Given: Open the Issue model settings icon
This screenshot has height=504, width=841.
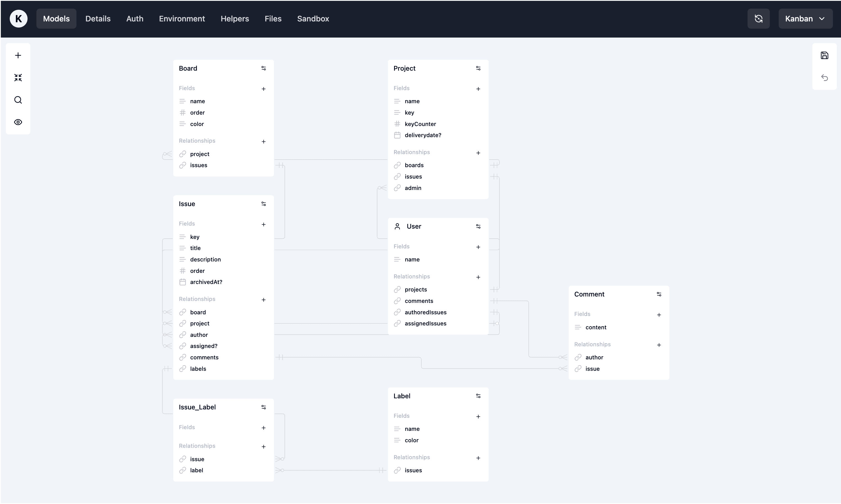Looking at the screenshot, I should coord(263,204).
